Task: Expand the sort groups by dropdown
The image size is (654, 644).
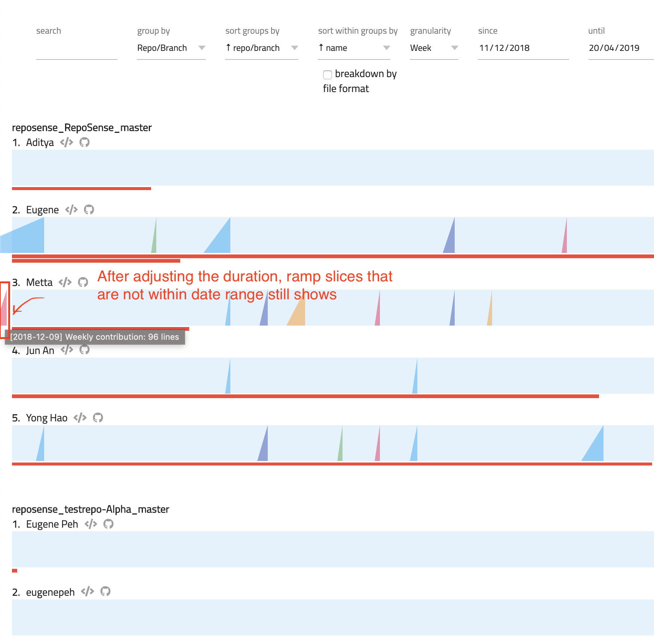Action: tap(262, 48)
